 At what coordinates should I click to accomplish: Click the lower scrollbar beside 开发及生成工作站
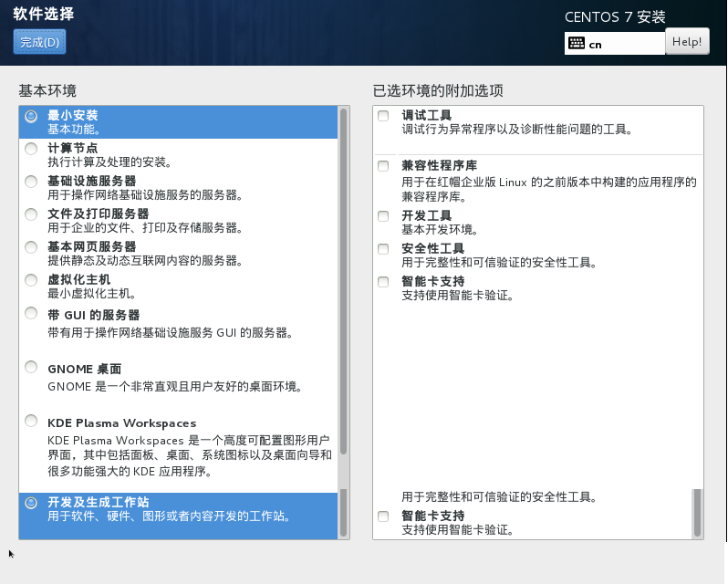(344, 514)
